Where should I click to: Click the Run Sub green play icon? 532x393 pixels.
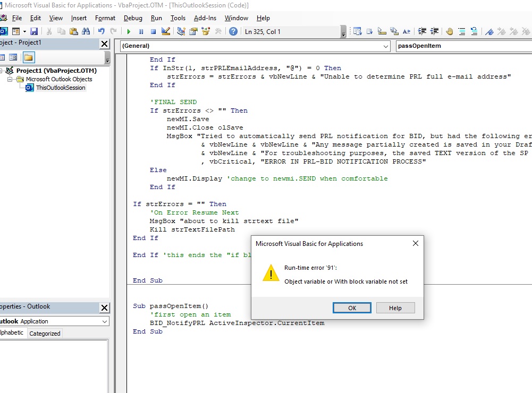129,32
